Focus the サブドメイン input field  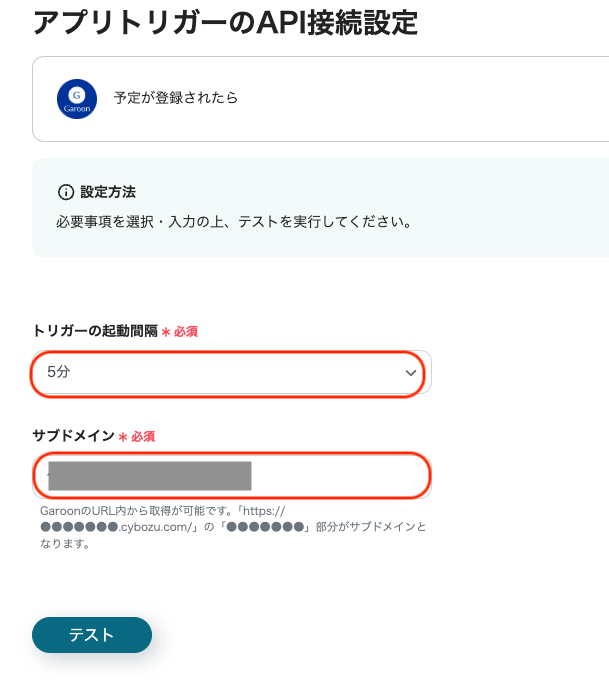tap(340, 476)
